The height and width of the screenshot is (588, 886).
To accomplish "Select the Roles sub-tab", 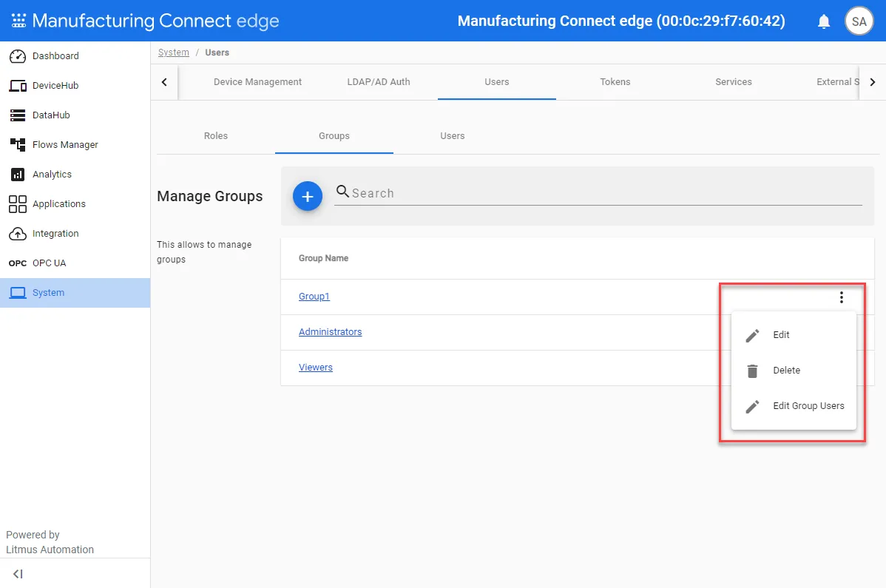I will click(x=216, y=136).
